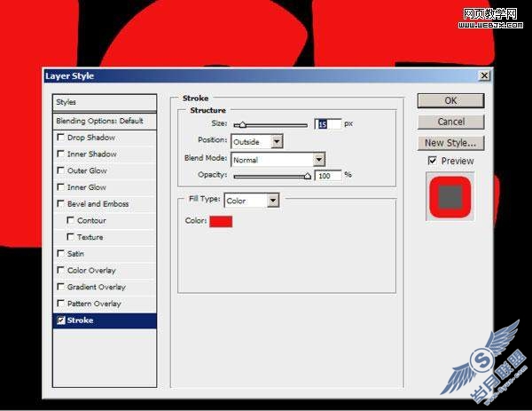
Task: Open the Position dropdown arrow
Action: click(x=277, y=142)
